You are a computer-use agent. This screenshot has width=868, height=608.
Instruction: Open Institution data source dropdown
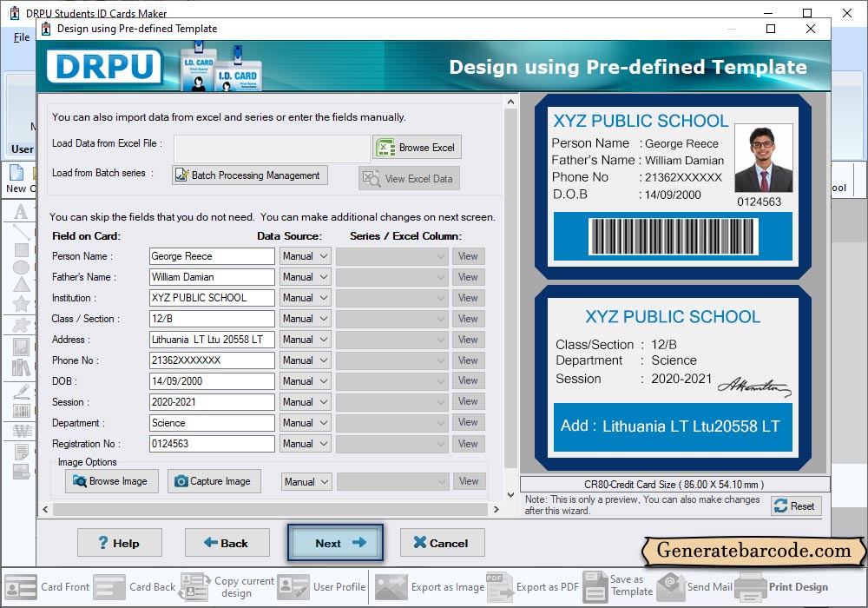coord(305,298)
